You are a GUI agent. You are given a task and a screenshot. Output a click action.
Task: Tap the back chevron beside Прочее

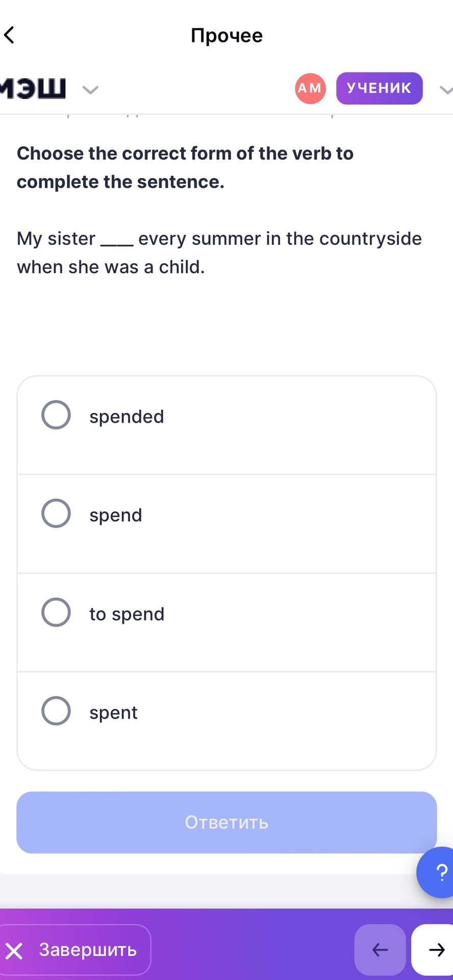click(9, 35)
